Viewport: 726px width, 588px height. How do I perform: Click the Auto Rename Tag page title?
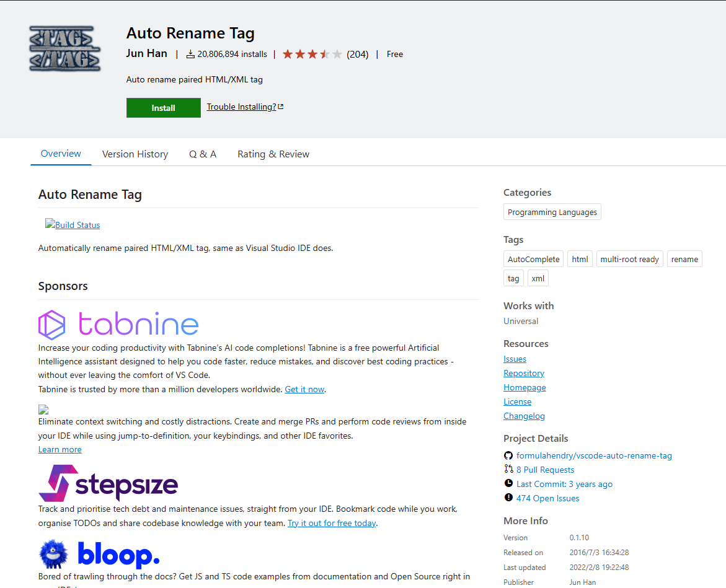point(190,33)
